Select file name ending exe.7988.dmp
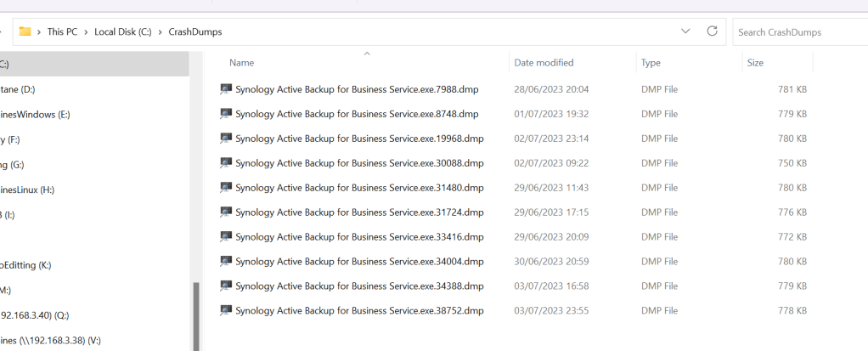 [357, 89]
